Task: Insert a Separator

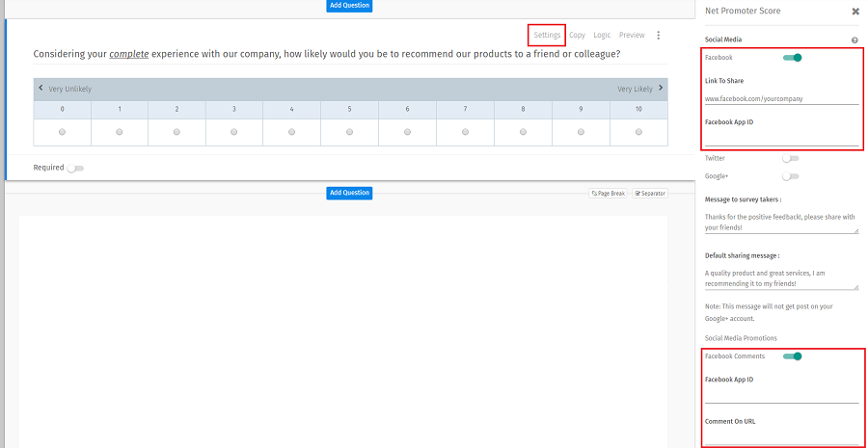Action: tap(650, 194)
